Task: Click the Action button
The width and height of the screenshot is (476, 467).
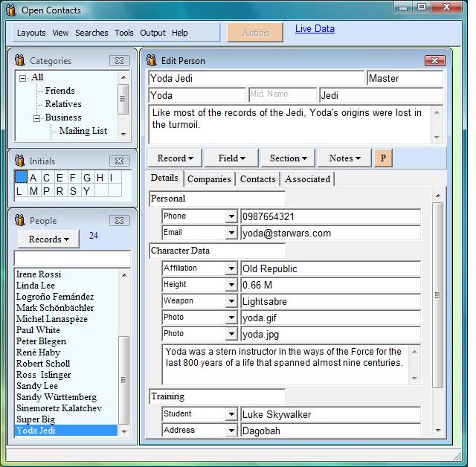Action: 255,33
